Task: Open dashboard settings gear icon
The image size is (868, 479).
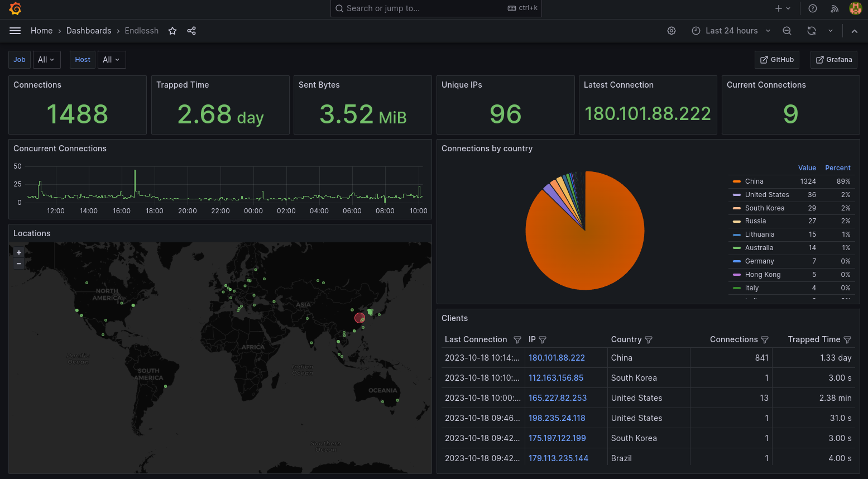Action: [672, 31]
